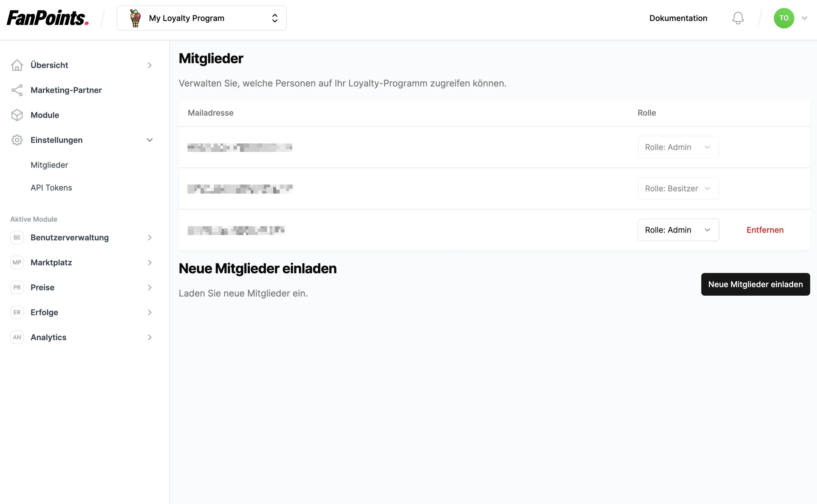Viewport: 817px width, 504px height.
Task: Click Entfernen to remove the third member
Action: (765, 230)
